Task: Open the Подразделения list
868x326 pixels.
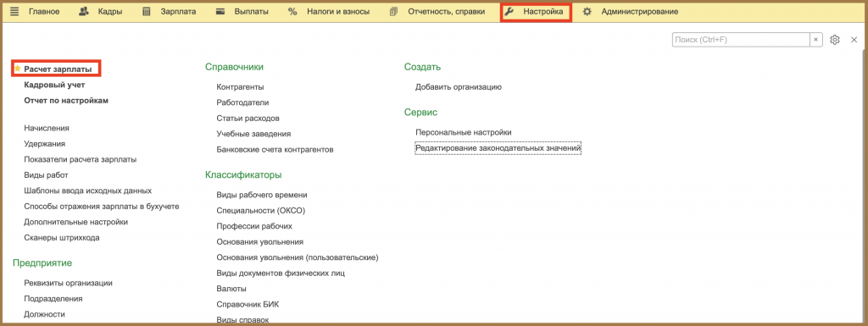Action: point(53,298)
